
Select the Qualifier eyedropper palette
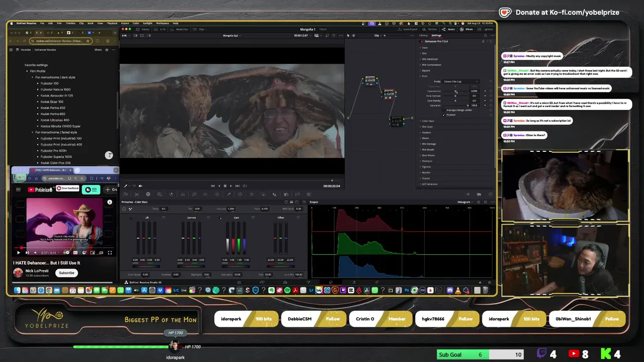click(x=228, y=194)
